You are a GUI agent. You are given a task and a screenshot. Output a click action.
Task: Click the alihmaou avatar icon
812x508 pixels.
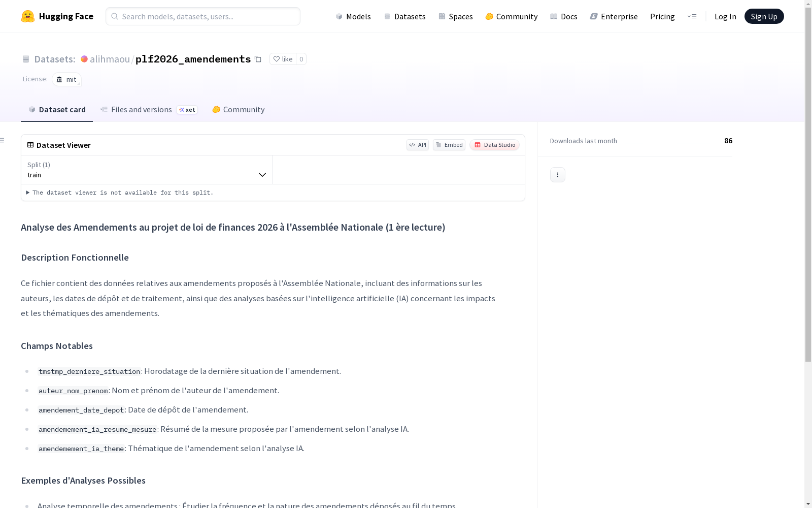pyautogui.click(x=84, y=59)
